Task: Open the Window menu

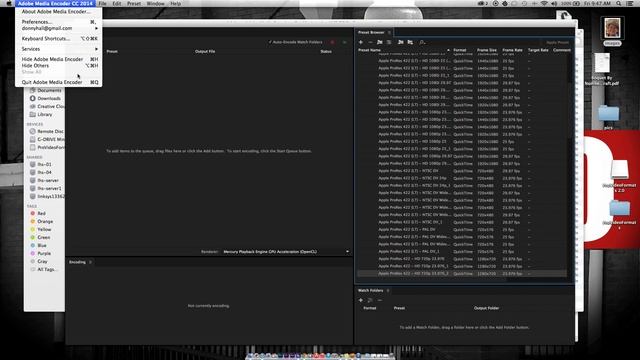Action: coord(156,3)
